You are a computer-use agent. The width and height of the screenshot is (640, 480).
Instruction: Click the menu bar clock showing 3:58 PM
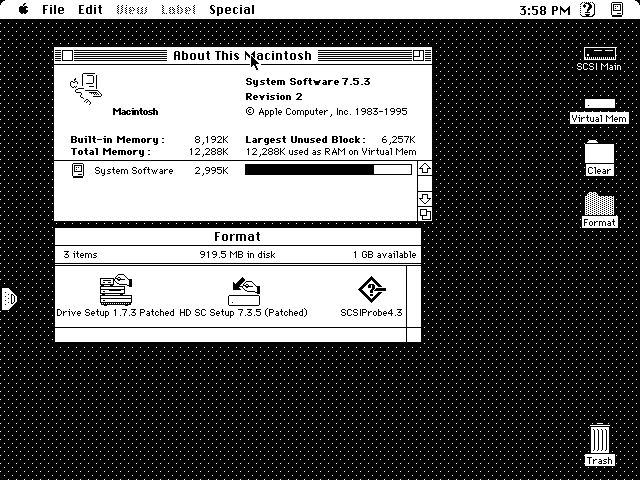pyautogui.click(x=546, y=10)
